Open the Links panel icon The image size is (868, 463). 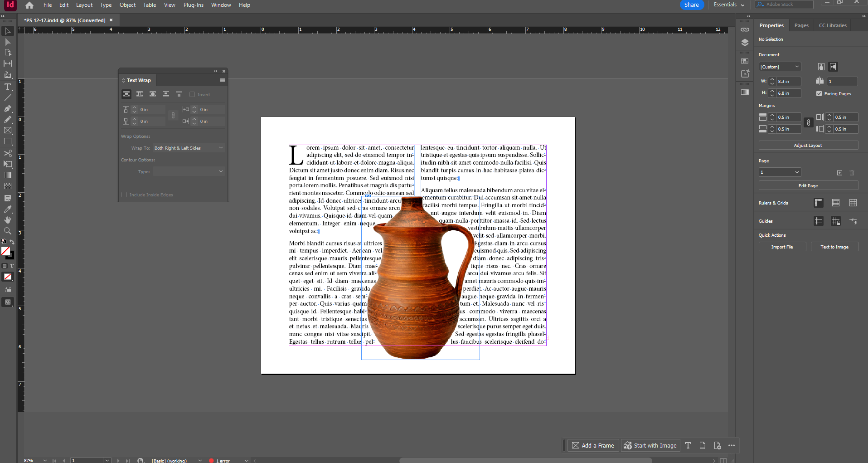pos(745,29)
